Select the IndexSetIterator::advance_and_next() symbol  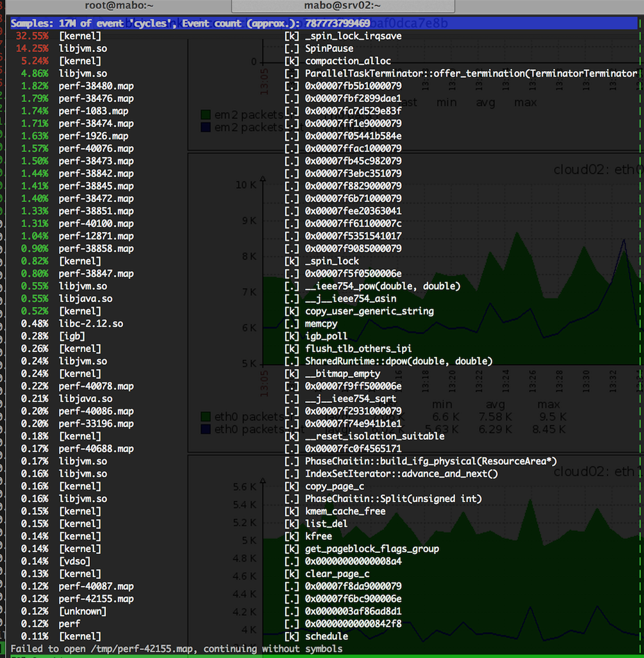click(402, 474)
